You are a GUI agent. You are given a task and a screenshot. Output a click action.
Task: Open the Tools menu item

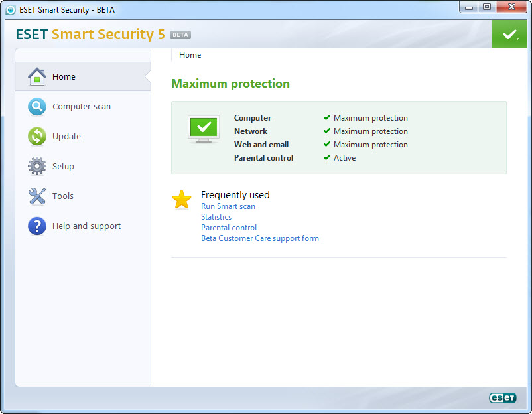tap(63, 196)
